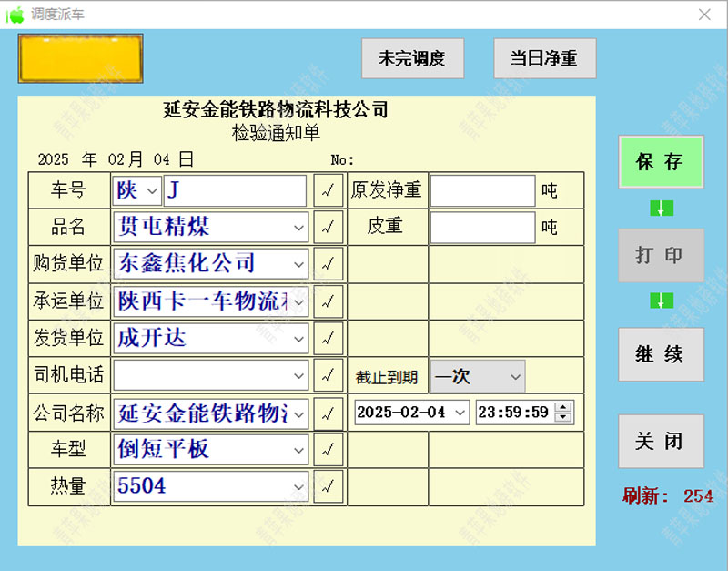The height and width of the screenshot is (571, 728).
Task: Open the date picker showing 2025-02-04
Action: pyautogui.click(x=460, y=413)
